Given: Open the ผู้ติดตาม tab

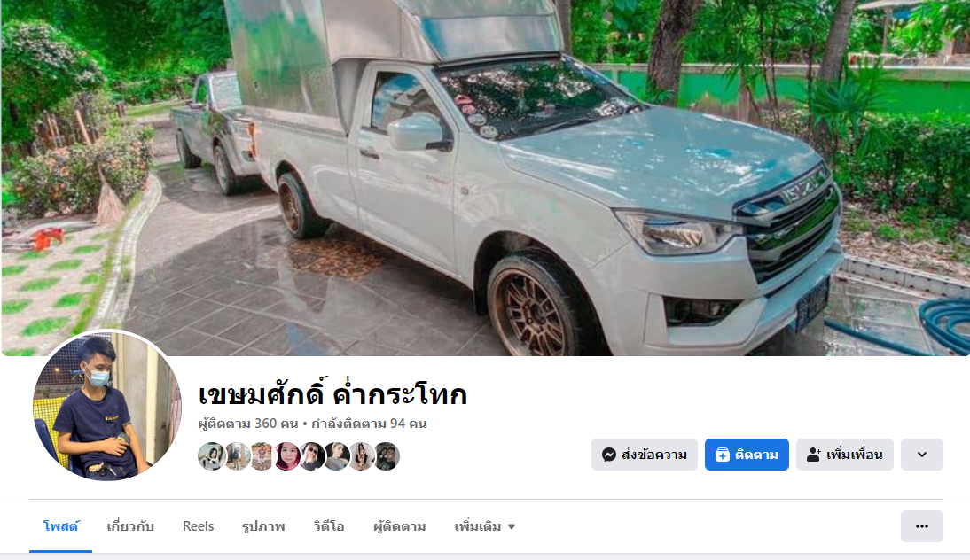Looking at the screenshot, I should click(x=400, y=526).
